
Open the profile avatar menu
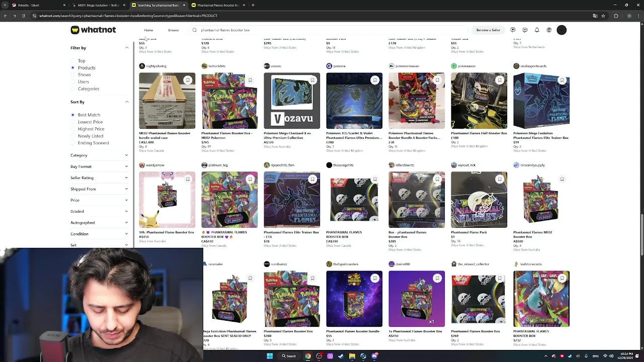pos(561,30)
